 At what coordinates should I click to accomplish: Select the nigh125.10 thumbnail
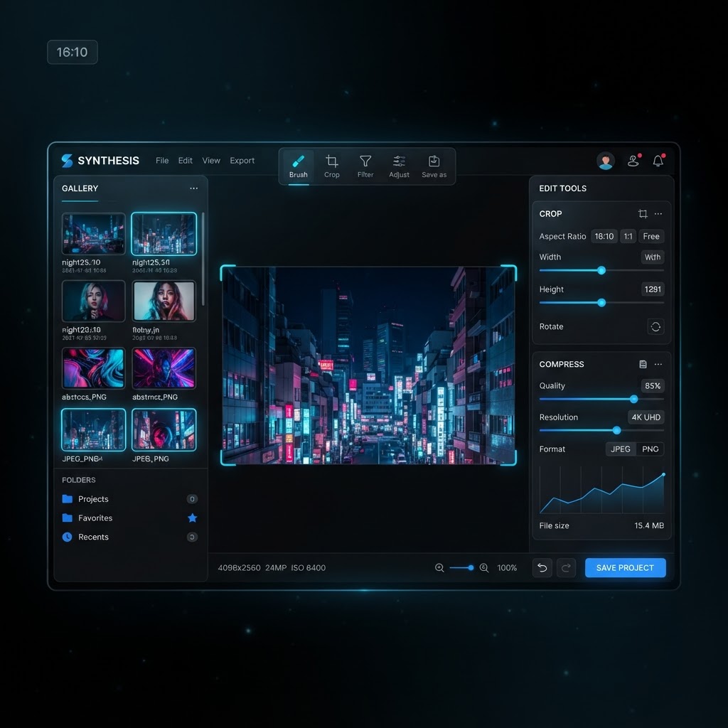click(x=93, y=233)
